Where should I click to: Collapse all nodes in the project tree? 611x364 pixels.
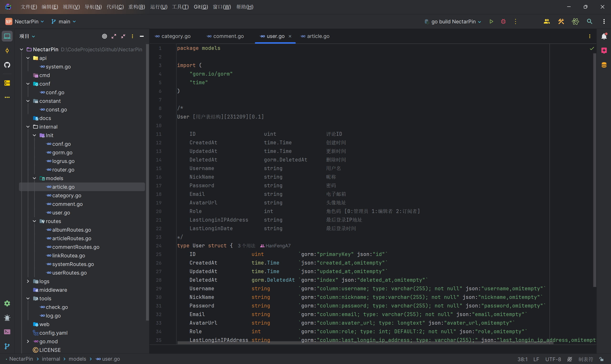[123, 36]
